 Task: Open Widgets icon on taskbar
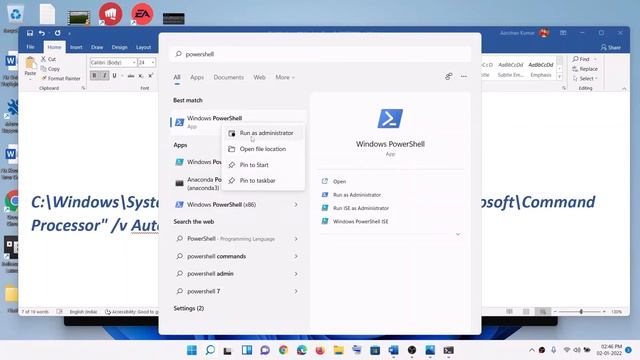click(247, 350)
